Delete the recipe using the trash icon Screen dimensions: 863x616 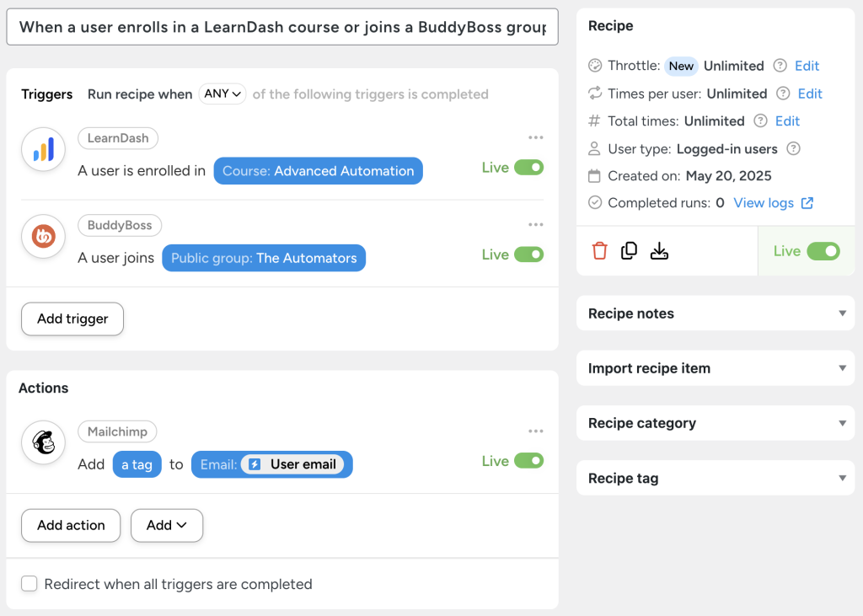click(x=598, y=251)
